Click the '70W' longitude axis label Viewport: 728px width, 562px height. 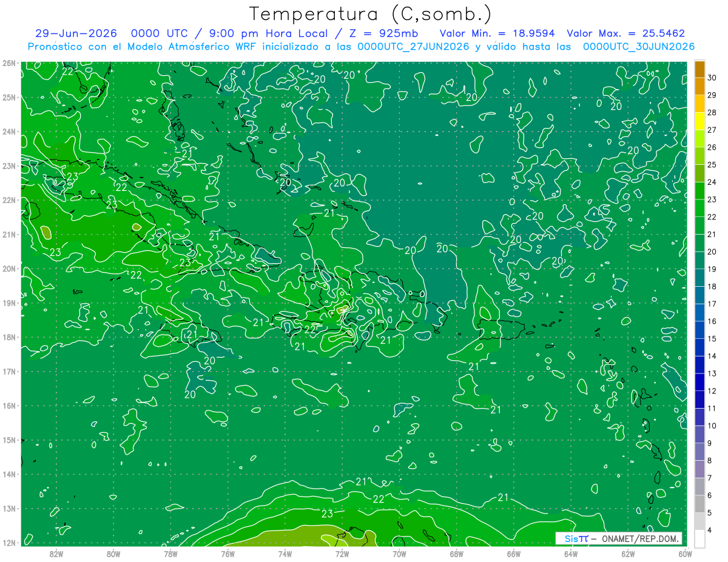coord(399,554)
